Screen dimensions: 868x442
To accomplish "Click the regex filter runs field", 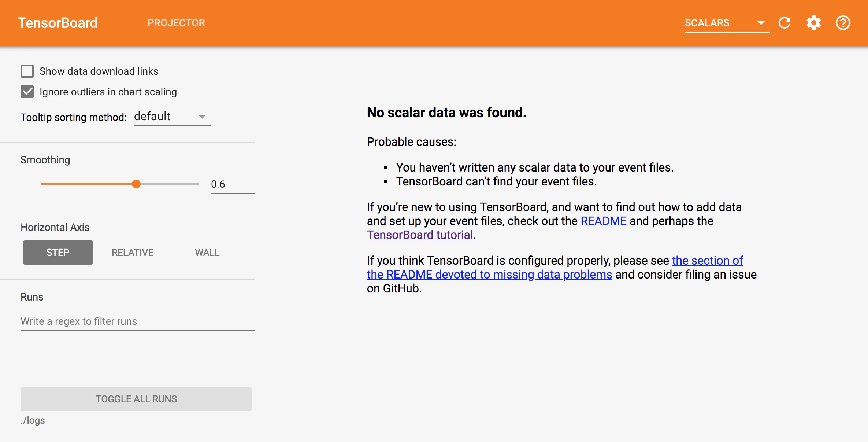I will coord(138,321).
